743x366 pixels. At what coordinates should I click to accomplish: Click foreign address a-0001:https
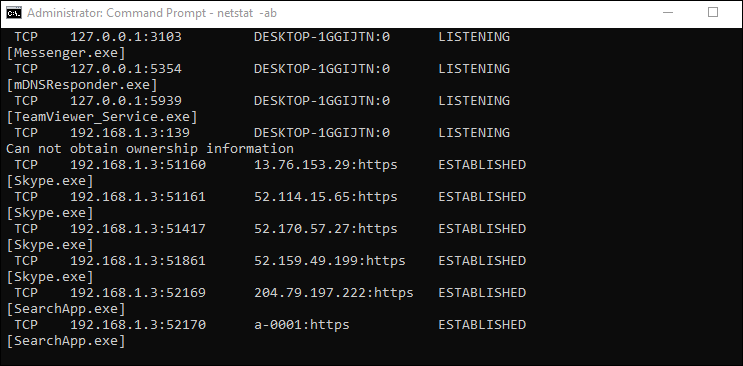301,325
